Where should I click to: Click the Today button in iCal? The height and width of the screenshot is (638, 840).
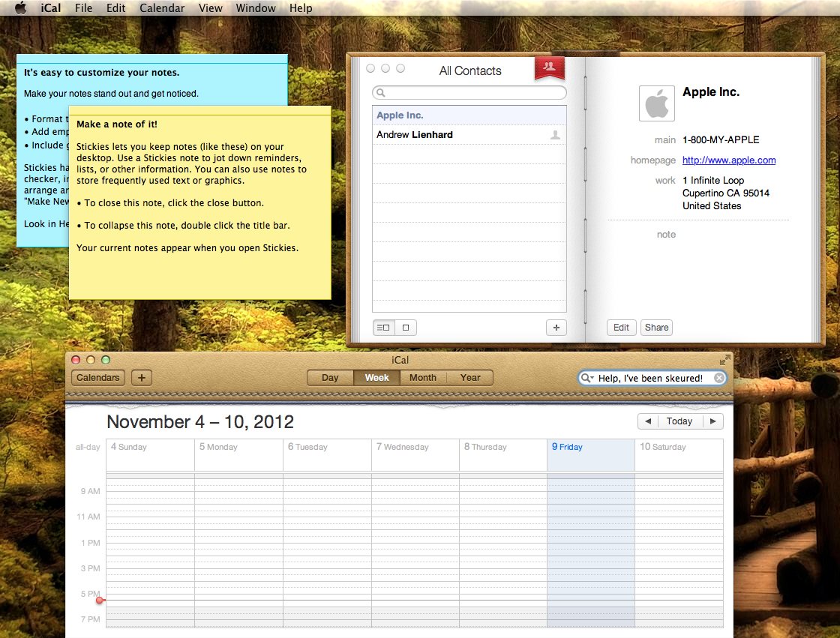(x=679, y=421)
